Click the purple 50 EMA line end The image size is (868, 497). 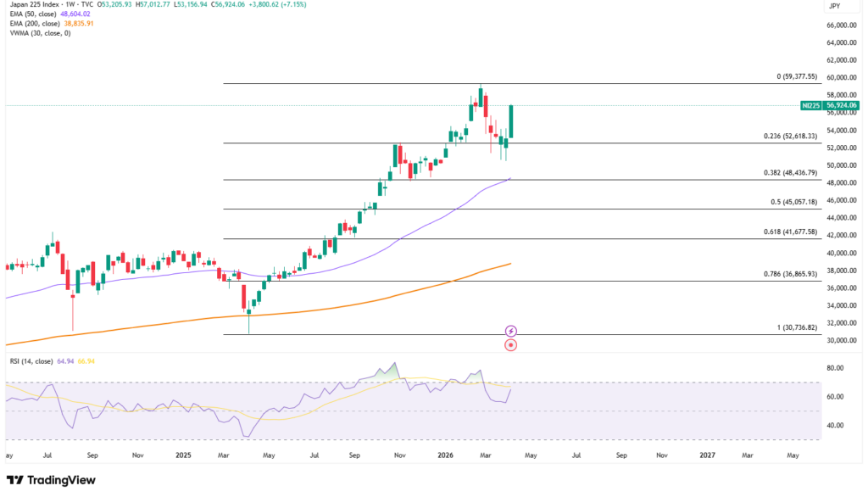509,179
